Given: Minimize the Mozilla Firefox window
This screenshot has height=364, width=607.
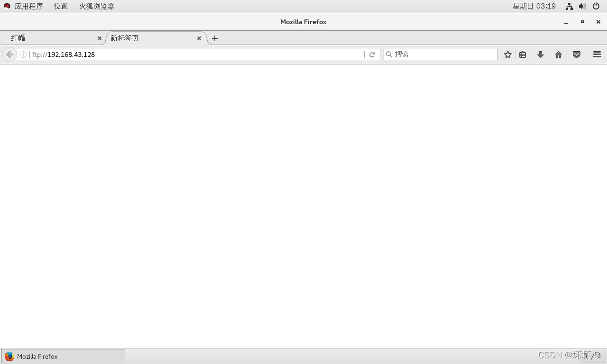Looking at the screenshot, I should [x=566, y=22].
